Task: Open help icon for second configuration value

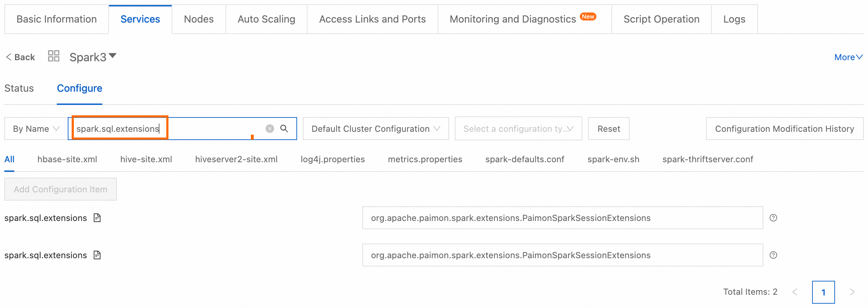Action: pos(773,255)
